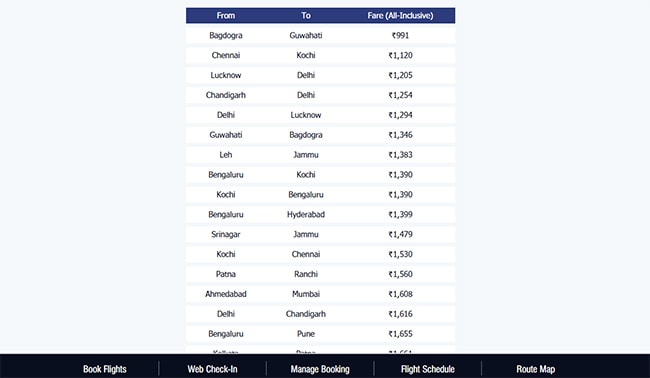Select the Guwahati to Bagdogra ₹1,346 fare
650x378 pixels.
click(400, 135)
